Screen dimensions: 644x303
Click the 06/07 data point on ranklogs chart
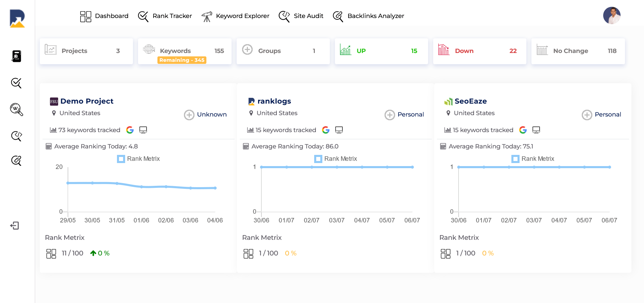[412, 167]
